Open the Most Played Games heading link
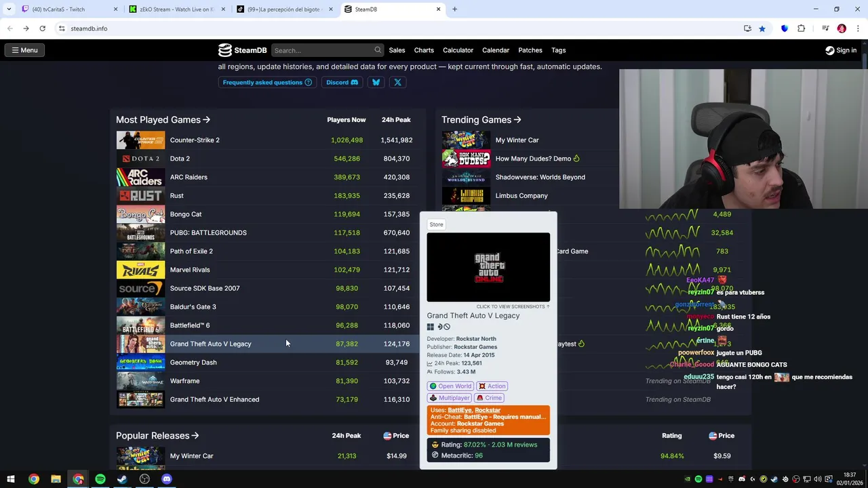This screenshot has height=488, width=868. point(163,120)
